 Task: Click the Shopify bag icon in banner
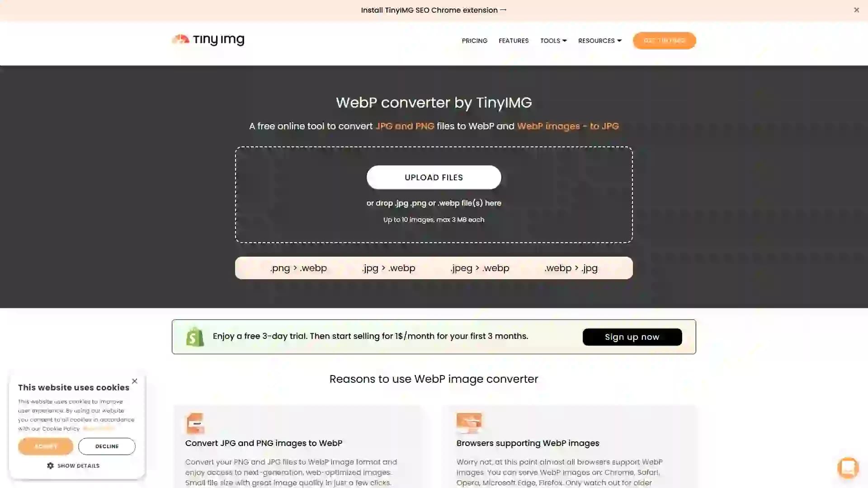click(x=194, y=337)
